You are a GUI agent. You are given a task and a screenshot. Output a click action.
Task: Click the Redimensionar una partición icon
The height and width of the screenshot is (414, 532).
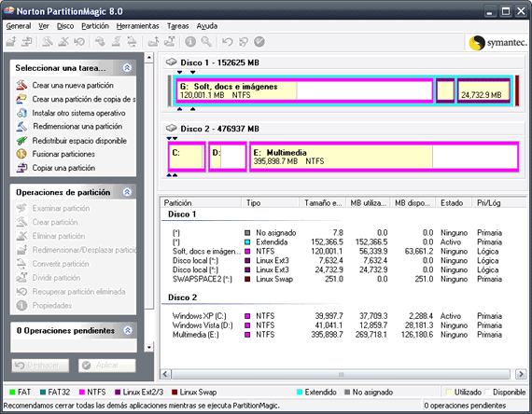[21, 126]
